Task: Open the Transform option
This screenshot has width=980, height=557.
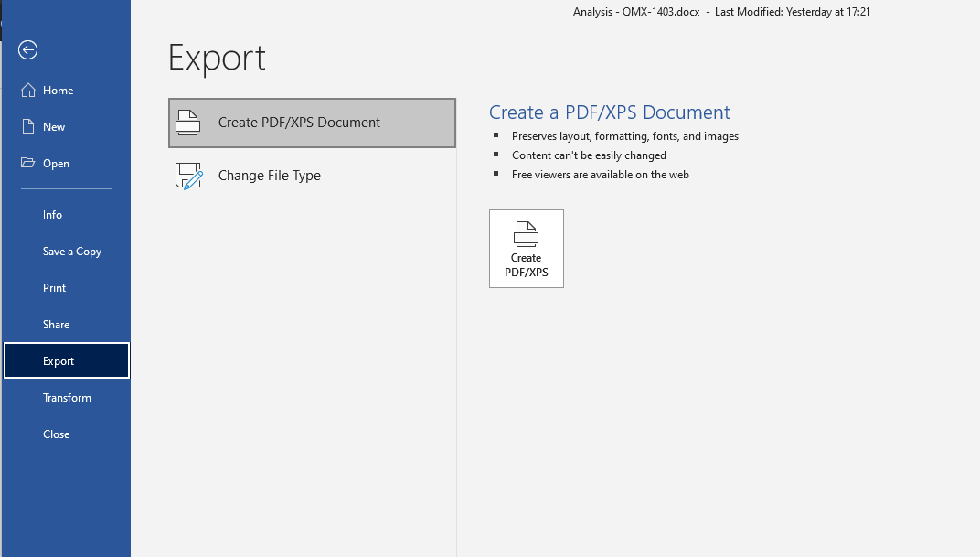Action: 66,398
